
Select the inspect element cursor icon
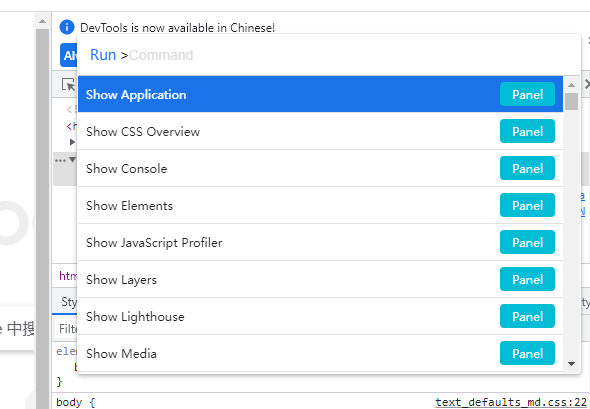69,85
